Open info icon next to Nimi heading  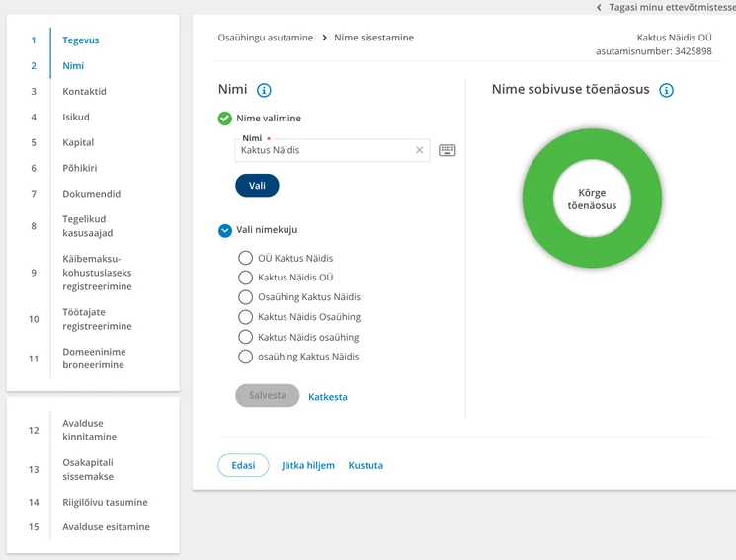[x=264, y=90]
